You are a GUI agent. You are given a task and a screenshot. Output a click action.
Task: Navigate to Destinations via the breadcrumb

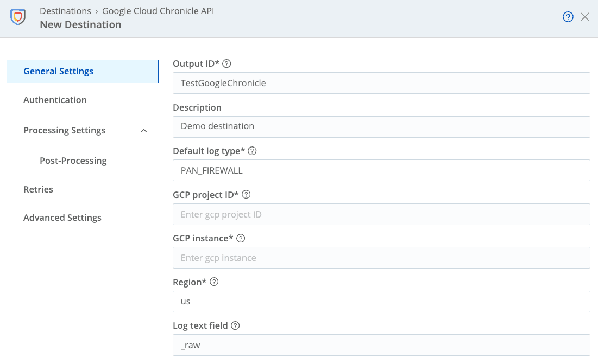65,11
